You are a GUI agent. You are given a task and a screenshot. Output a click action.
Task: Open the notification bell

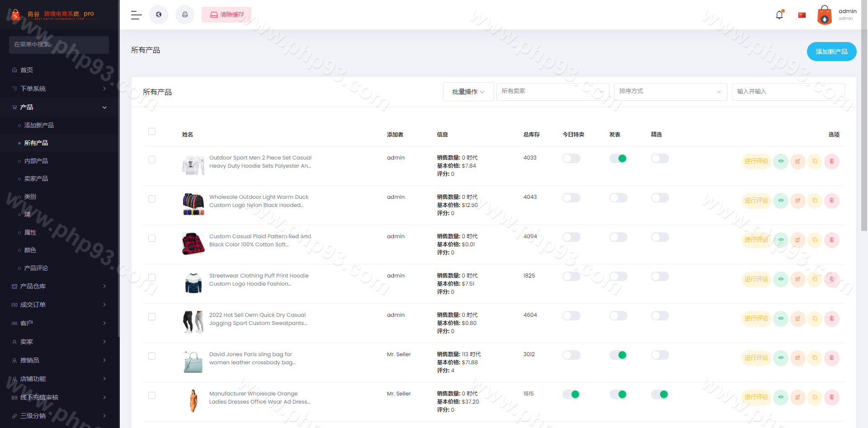coord(779,15)
